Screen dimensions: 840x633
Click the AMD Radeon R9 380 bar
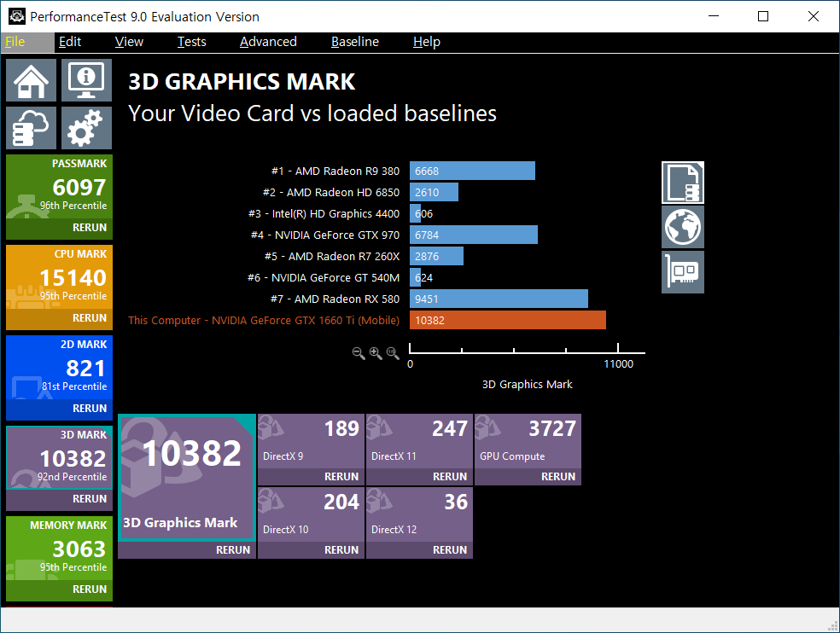point(472,171)
